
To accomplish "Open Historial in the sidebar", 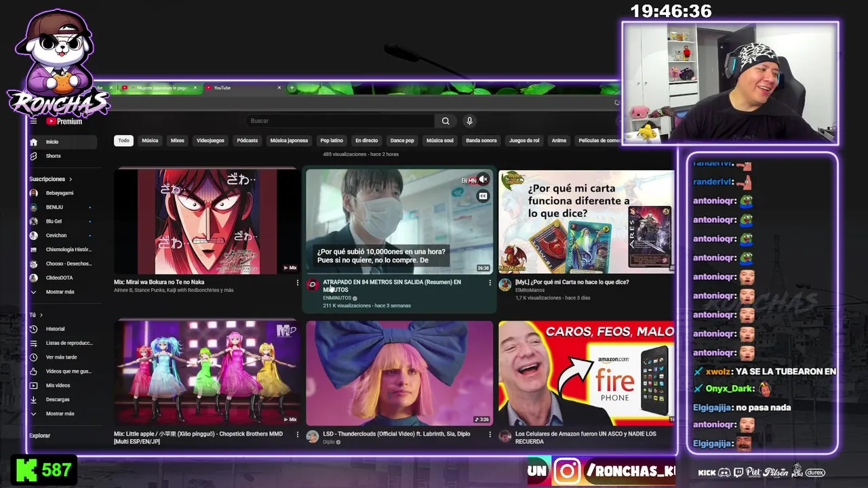I will (62, 329).
